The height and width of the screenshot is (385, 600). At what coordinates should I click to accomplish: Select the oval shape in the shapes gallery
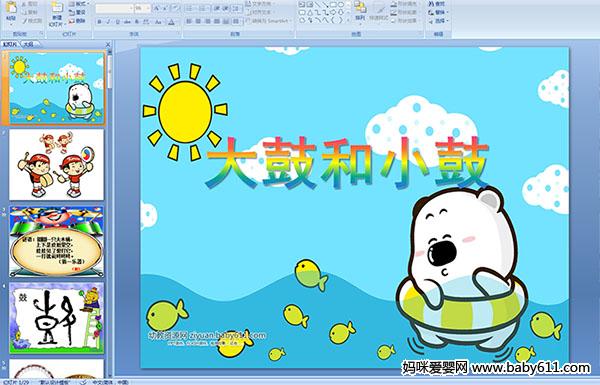tap(341, 5)
